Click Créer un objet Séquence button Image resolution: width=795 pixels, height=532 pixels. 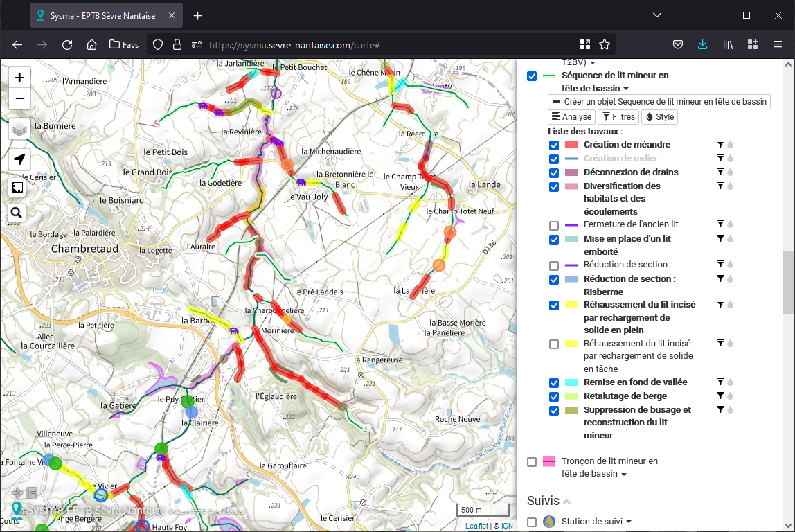[659, 101]
